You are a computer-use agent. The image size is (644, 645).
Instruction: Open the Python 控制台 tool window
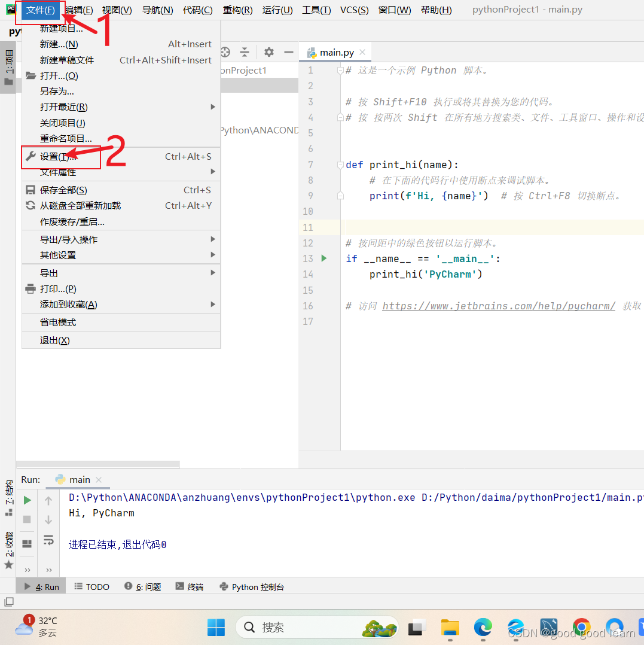pos(252,587)
